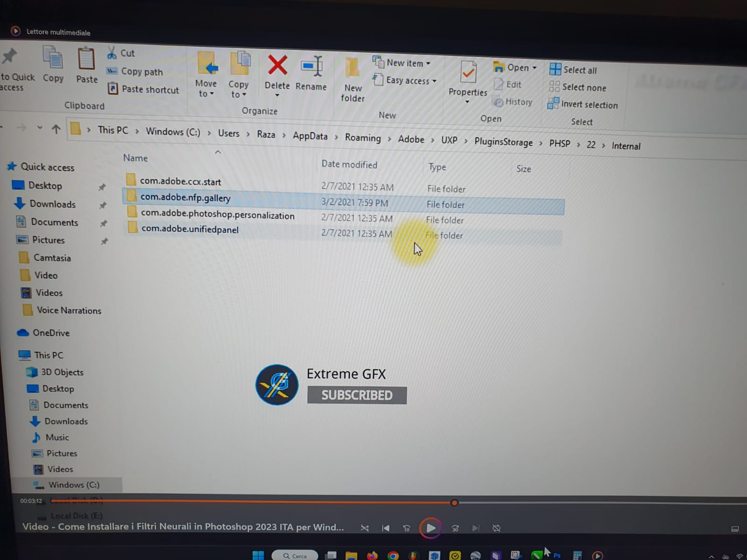Click the previous track button

tap(386, 528)
